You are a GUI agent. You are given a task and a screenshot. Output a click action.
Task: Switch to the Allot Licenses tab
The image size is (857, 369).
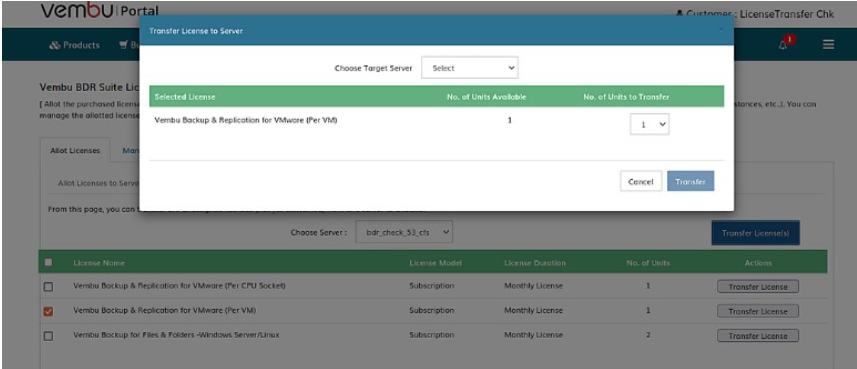pyautogui.click(x=75, y=150)
